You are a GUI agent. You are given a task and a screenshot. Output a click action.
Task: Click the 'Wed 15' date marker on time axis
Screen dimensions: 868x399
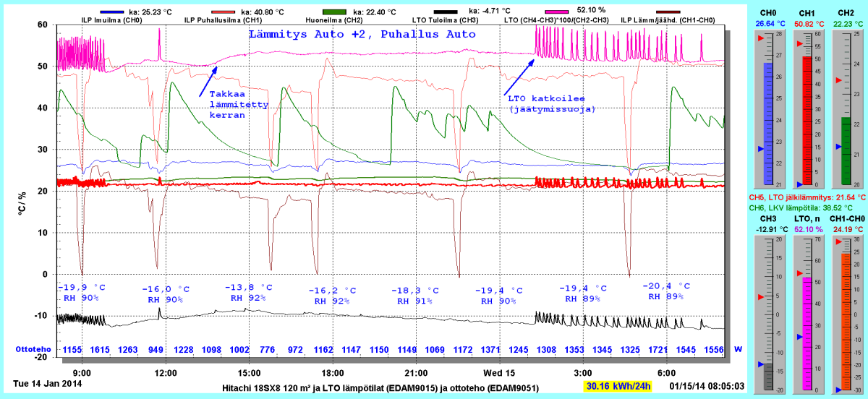(x=499, y=373)
